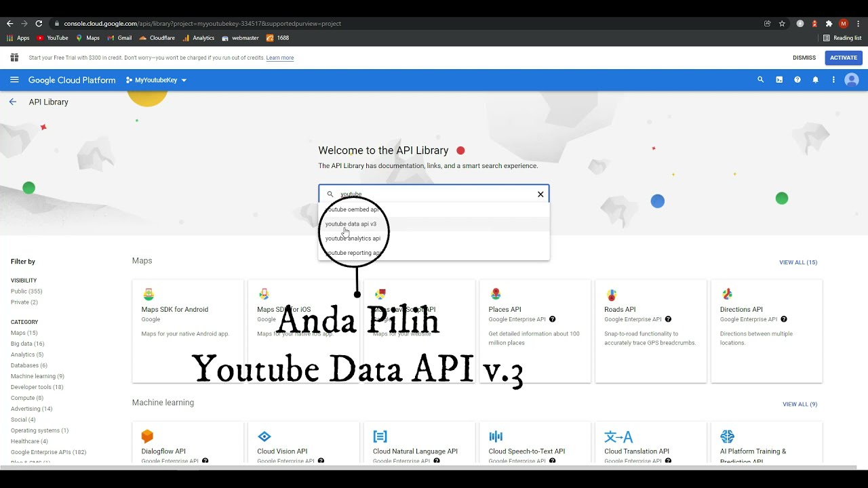
Task: Open the Directions API card
Action: coord(766,331)
